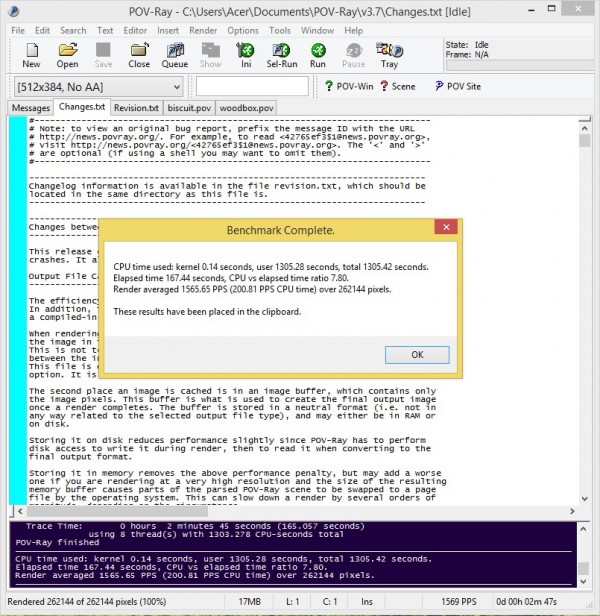Click the editor horizontal scrollbar thumb
The width and height of the screenshot is (600, 616).
click(x=117, y=511)
